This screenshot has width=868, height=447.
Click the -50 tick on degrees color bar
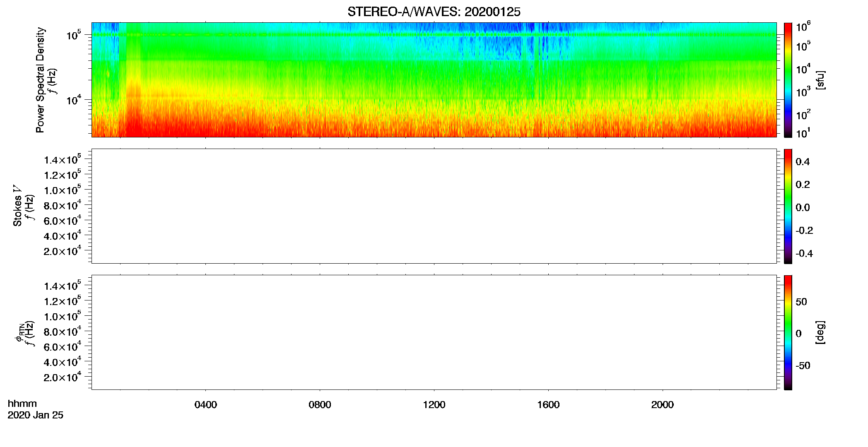pos(803,366)
